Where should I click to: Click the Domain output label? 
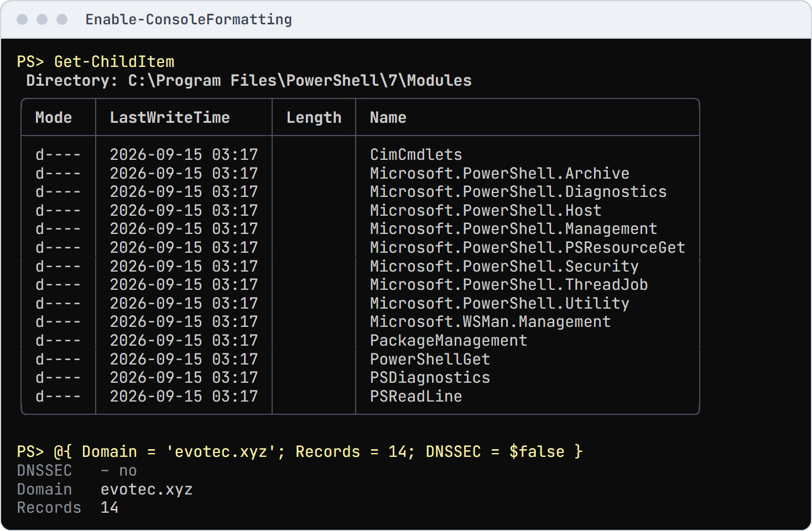44,490
